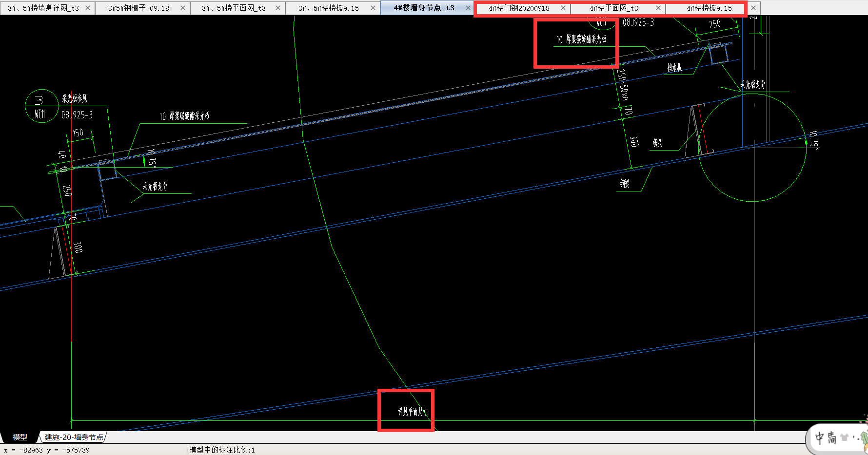Activate the 4#楼墙身节点_t3 tab
868x455 pixels.
point(424,8)
